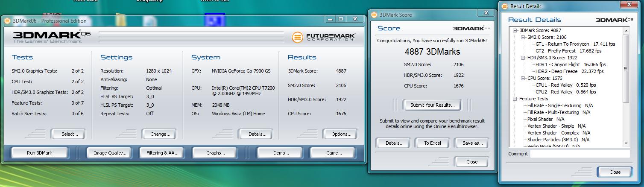Collapse the CPU Score: 1676 node
The width and height of the screenshot is (644, 187).
click(523, 78)
